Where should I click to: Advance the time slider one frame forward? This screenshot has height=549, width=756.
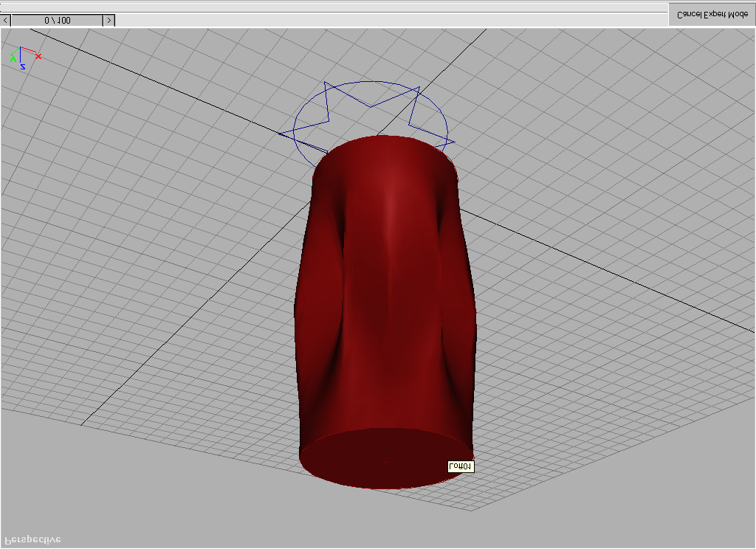coord(109,20)
